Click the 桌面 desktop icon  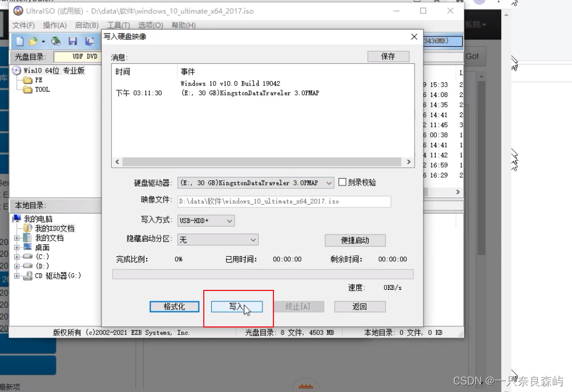[28, 247]
